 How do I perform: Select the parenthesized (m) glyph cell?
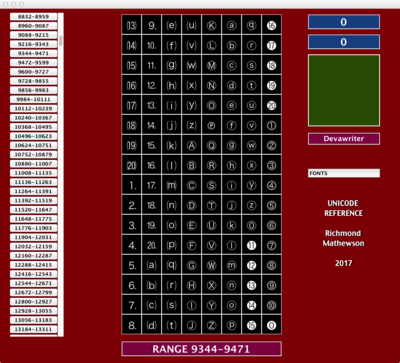[x=171, y=185]
